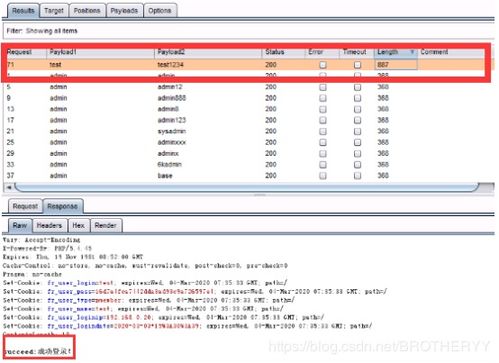Screen dimensions: 499x363
Task: Select the admin888 payload cell
Action: (x=172, y=98)
